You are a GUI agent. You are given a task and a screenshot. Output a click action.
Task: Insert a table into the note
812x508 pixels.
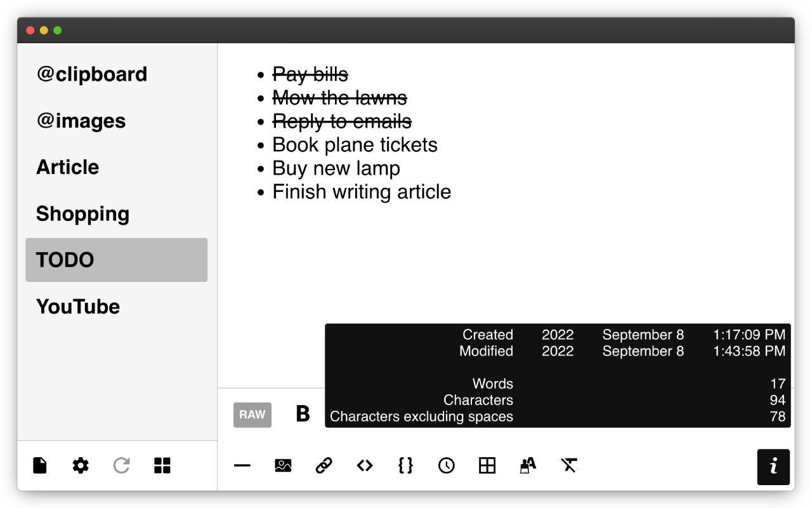coord(487,465)
